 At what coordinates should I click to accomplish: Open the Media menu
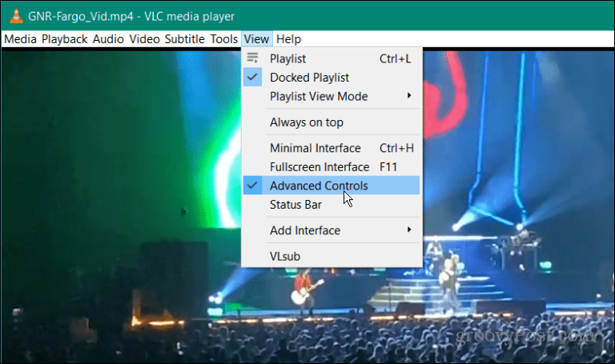tap(20, 39)
